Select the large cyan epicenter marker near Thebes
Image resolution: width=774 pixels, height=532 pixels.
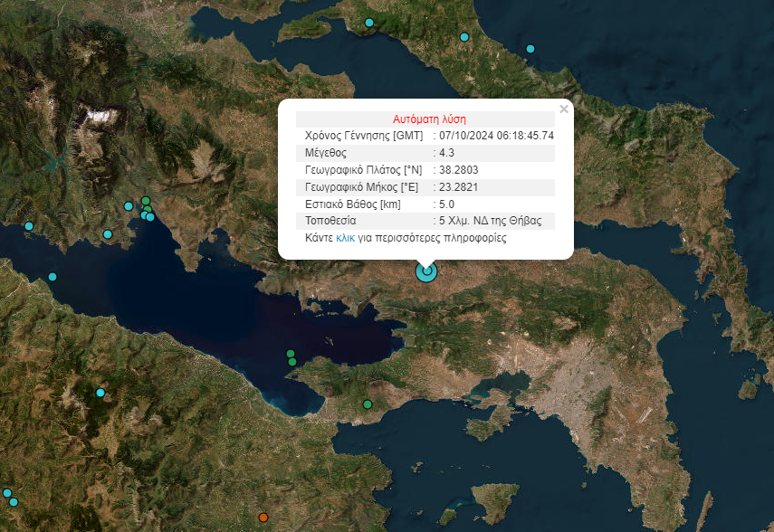pos(426,271)
